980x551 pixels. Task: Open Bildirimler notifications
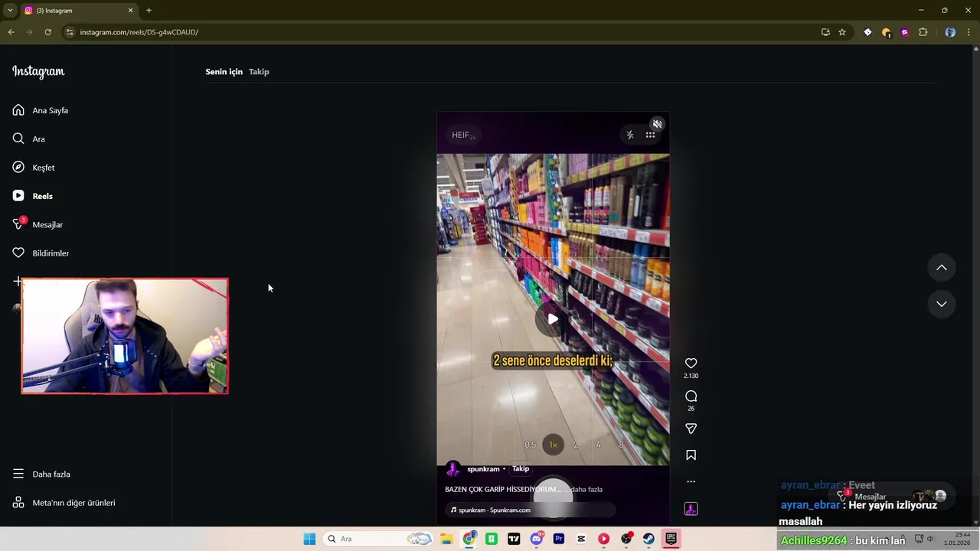tap(41, 253)
